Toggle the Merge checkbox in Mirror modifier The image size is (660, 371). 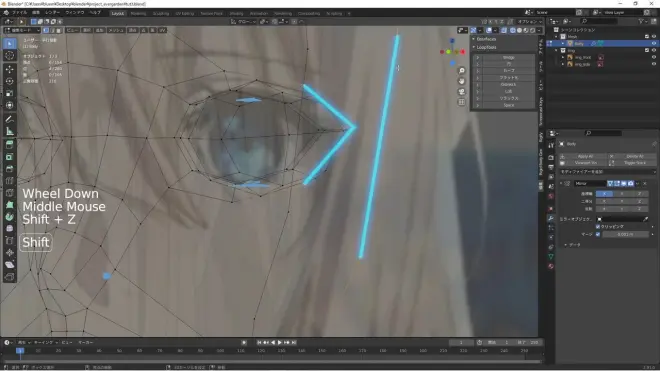pos(598,234)
